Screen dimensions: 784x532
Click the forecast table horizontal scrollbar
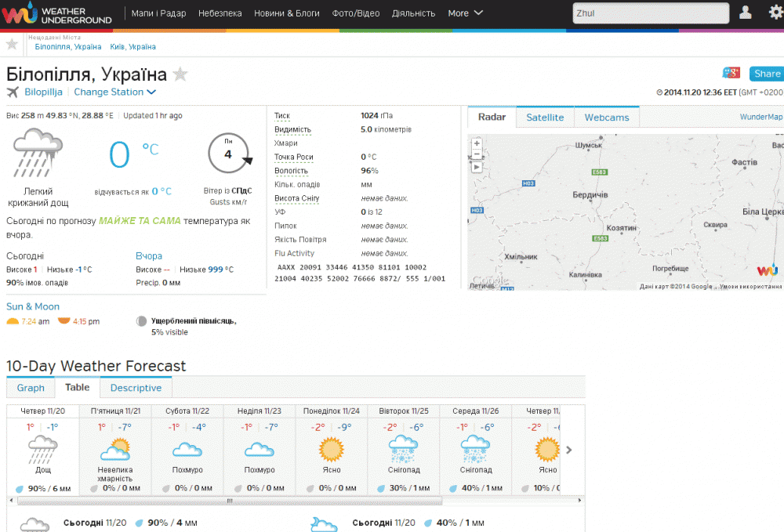pyautogui.click(x=229, y=501)
